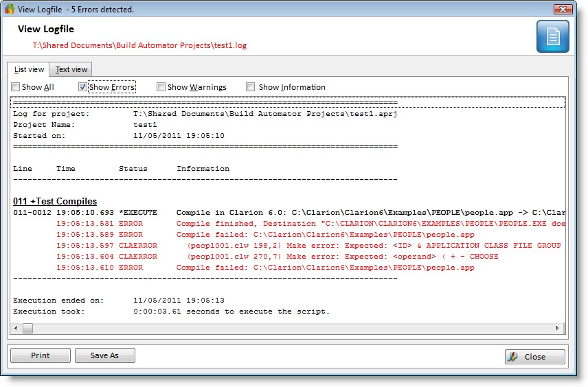
Task: Close the View Logfile window
Action: (563, 9)
